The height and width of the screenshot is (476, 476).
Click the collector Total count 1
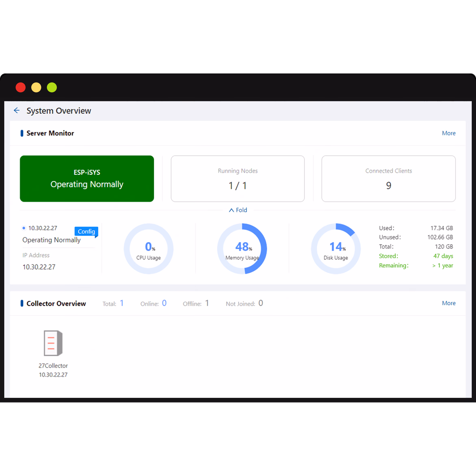pyautogui.click(x=122, y=303)
